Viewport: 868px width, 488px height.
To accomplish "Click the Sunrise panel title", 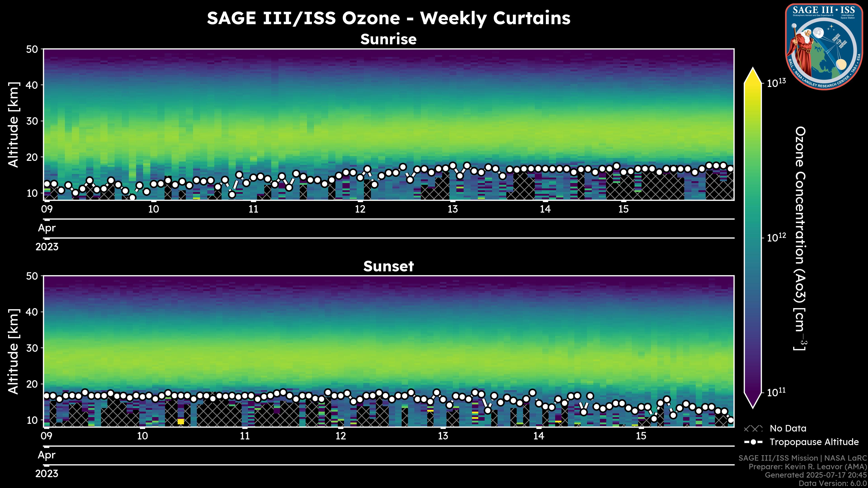I will [x=388, y=39].
